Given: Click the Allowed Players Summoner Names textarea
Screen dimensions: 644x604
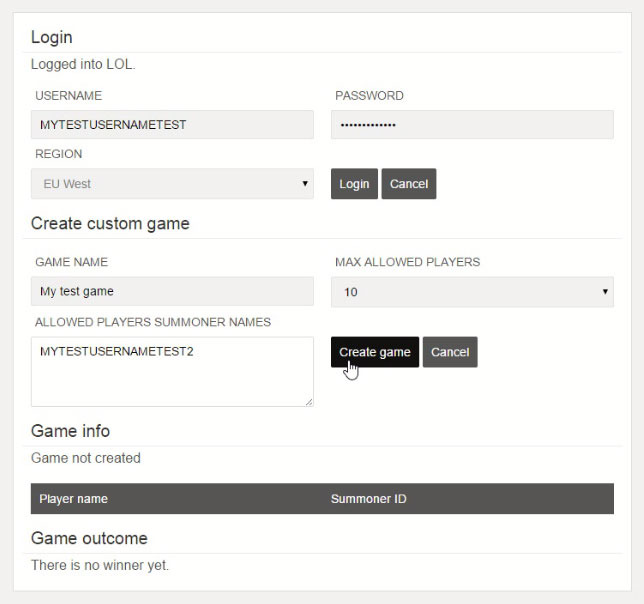Looking at the screenshot, I should [172, 371].
